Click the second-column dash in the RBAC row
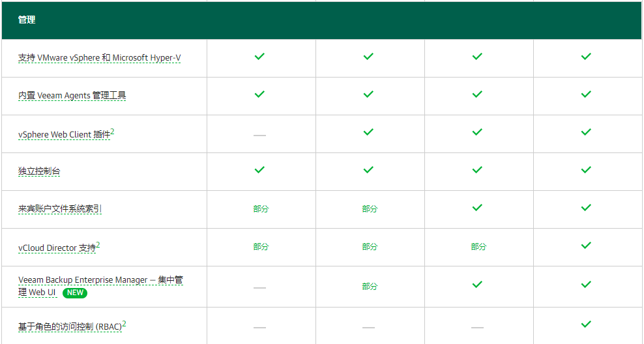This screenshot has width=644, height=344. 368,328
